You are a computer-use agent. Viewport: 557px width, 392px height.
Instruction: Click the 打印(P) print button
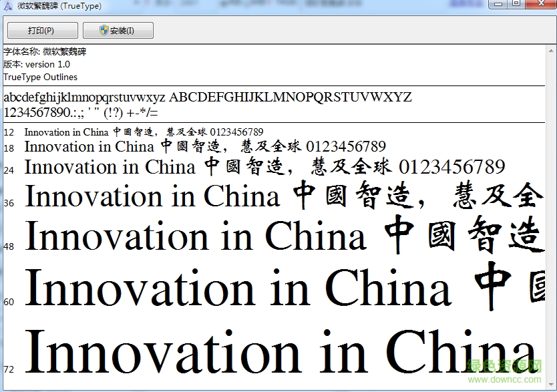(43, 30)
